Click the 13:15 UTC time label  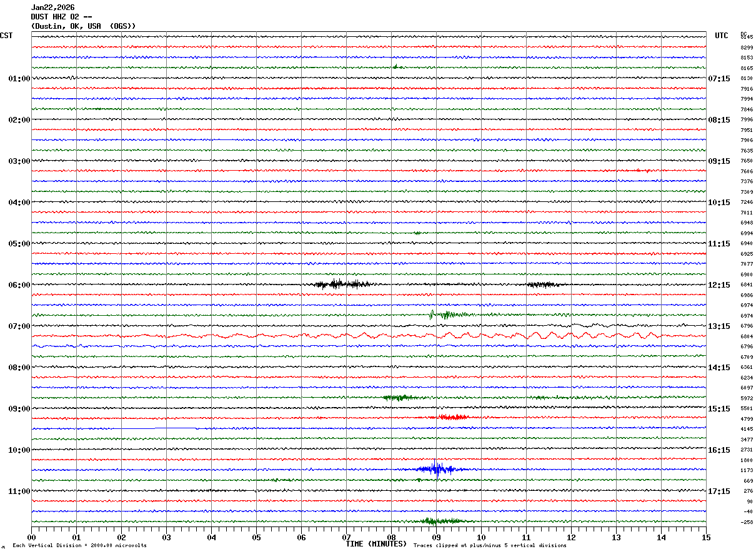point(719,326)
